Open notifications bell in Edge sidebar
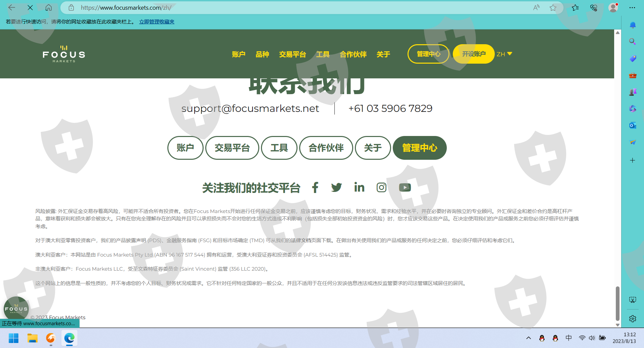This screenshot has height=348, width=644. click(633, 25)
